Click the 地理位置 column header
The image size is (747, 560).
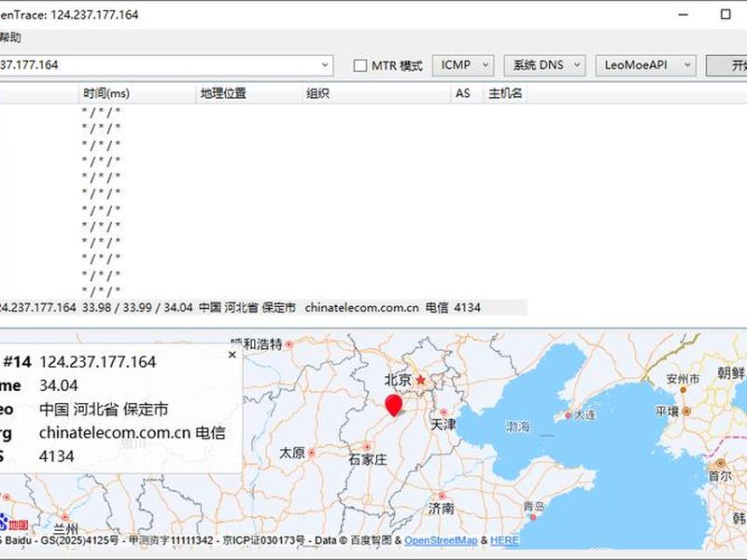(x=249, y=92)
